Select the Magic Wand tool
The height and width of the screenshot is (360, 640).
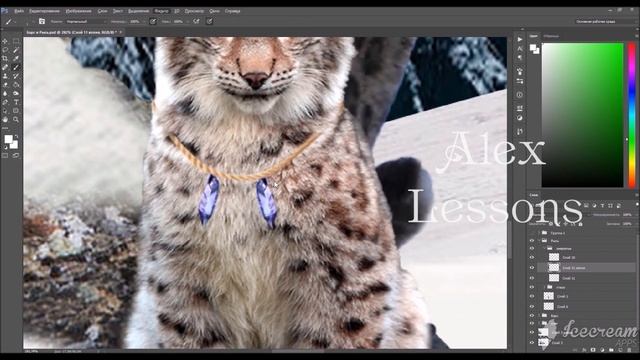(16, 50)
